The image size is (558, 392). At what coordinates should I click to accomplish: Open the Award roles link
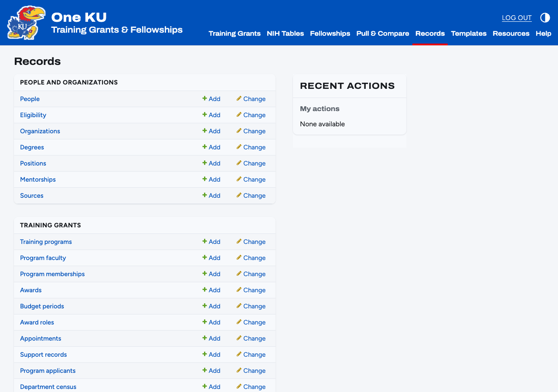37,322
